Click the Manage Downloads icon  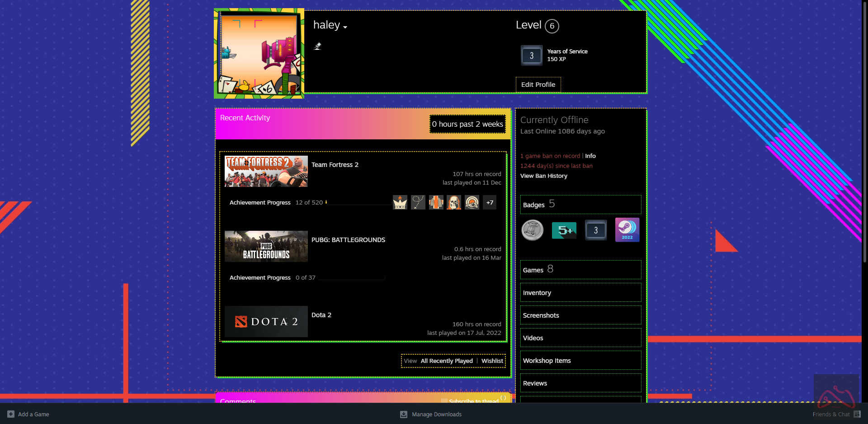[404, 414]
